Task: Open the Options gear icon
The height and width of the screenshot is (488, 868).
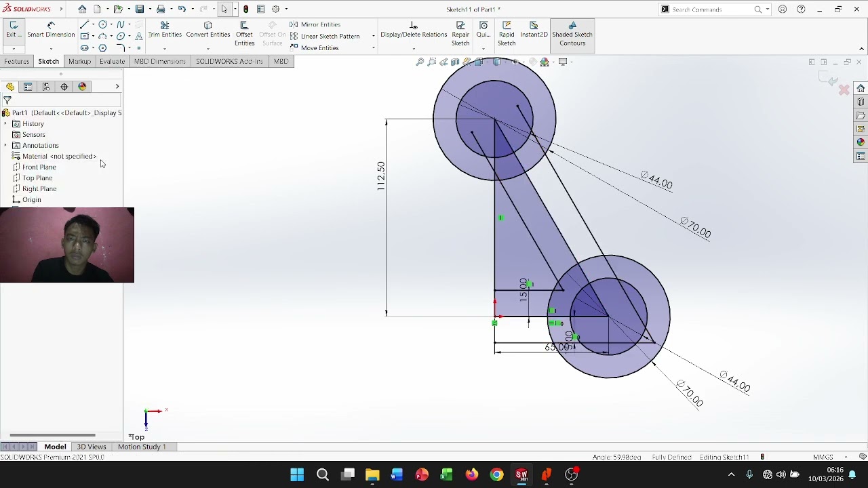Action: coord(276,9)
